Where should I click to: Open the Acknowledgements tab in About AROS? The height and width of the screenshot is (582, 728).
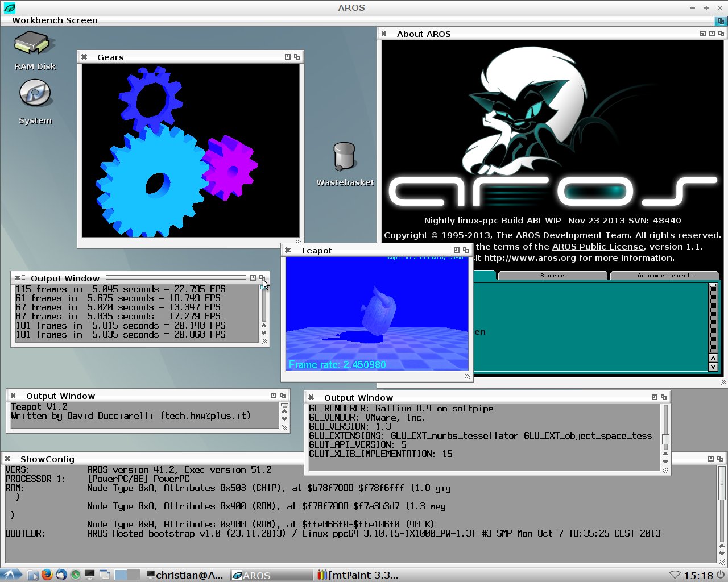coord(664,276)
